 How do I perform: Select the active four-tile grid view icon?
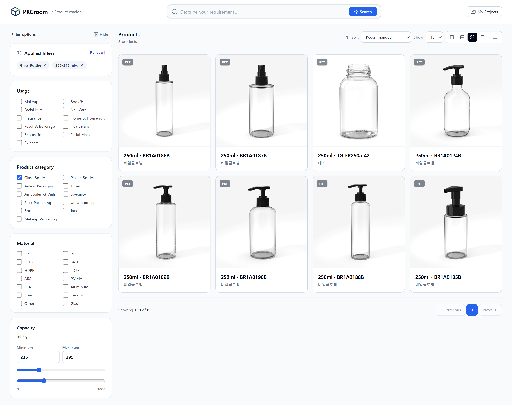coord(472,37)
